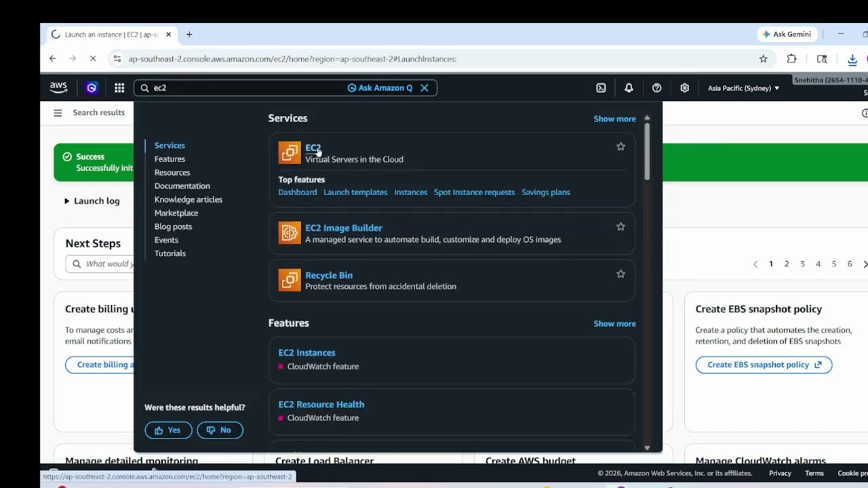Select the Marketplace filter

[x=176, y=213]
